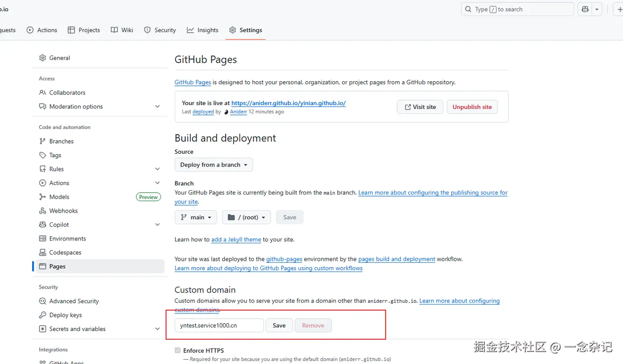Click the Deploy keys key icon
Image resolution: width=623 pixels, height=364 pixels.
point(42,315)
